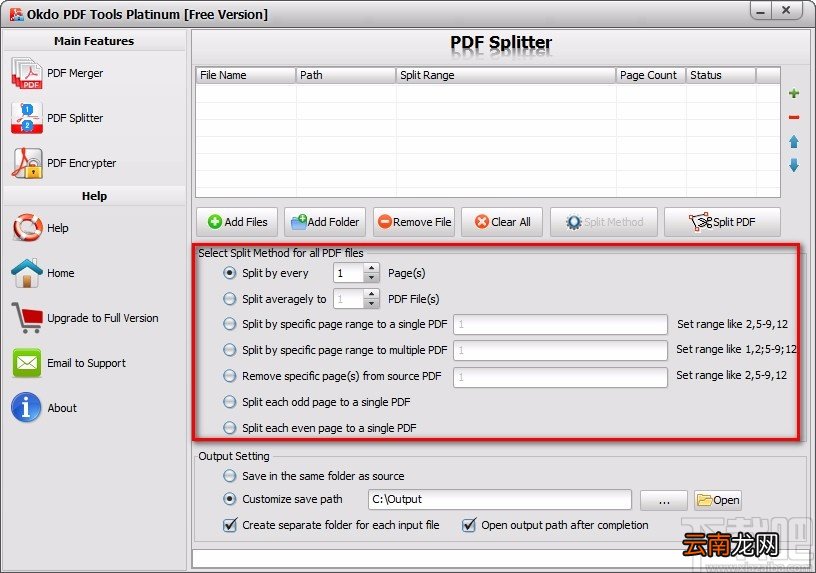Toggle 'Open output path after completion' checkbox
The height and width of the screenshot is (573, 816).
point(469,525)
